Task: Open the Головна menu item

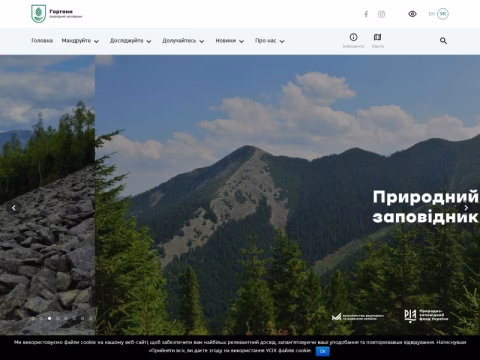Action: point(42,41)
